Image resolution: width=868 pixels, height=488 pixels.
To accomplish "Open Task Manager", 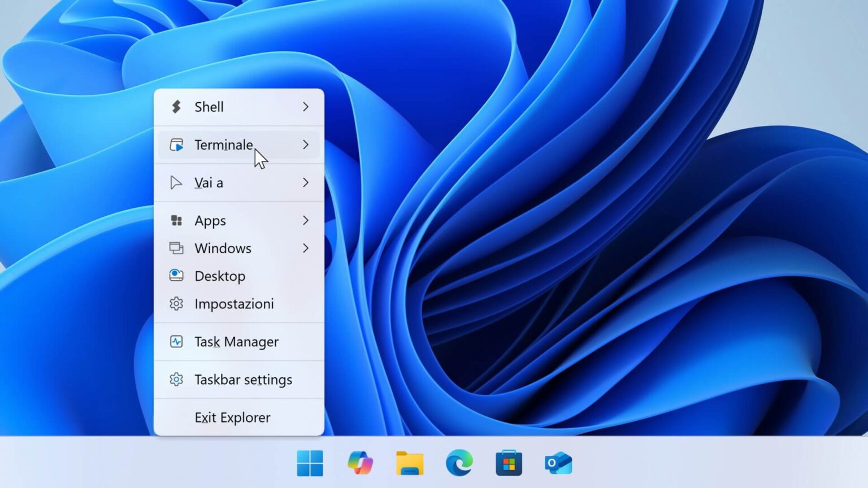I will point(236,342).
